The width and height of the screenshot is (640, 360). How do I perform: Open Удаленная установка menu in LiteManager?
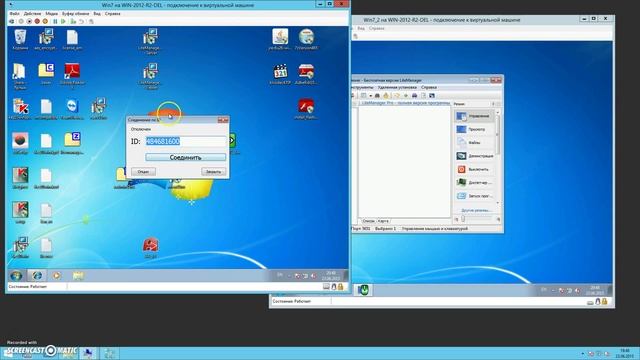click(397, 87)
